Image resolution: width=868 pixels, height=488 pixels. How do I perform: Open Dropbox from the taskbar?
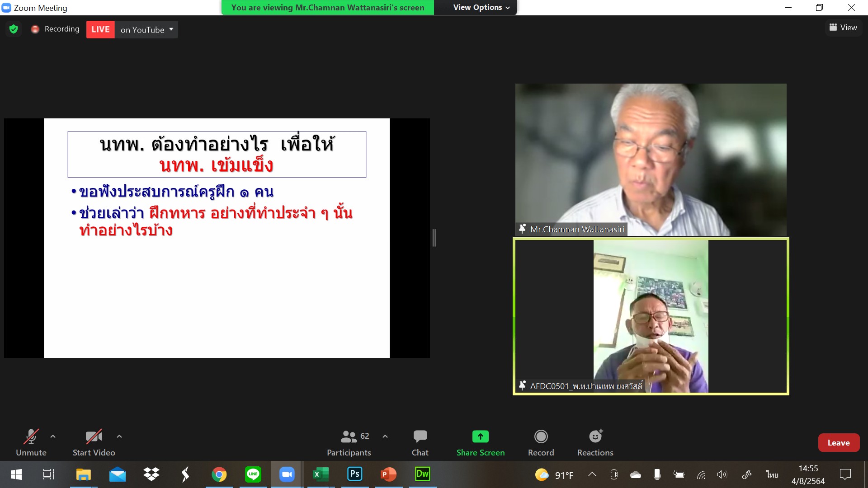coord(151,474)
